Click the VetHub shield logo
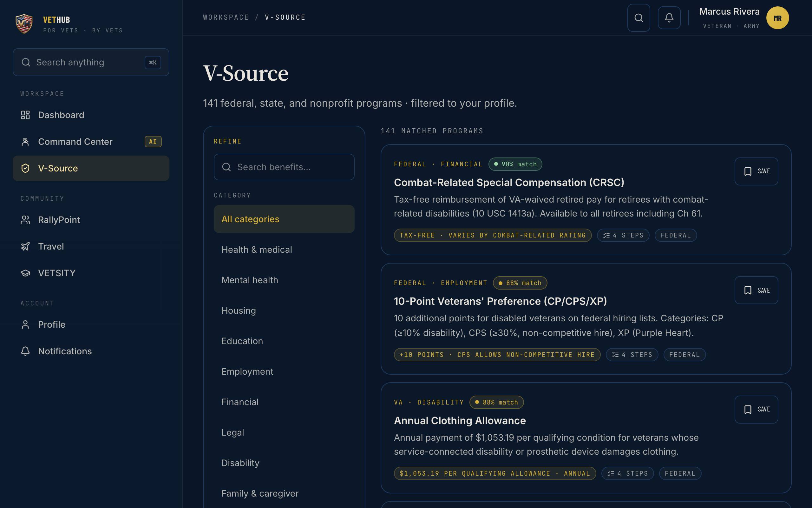This screenshot has height=508, width=812. [24, 24]
